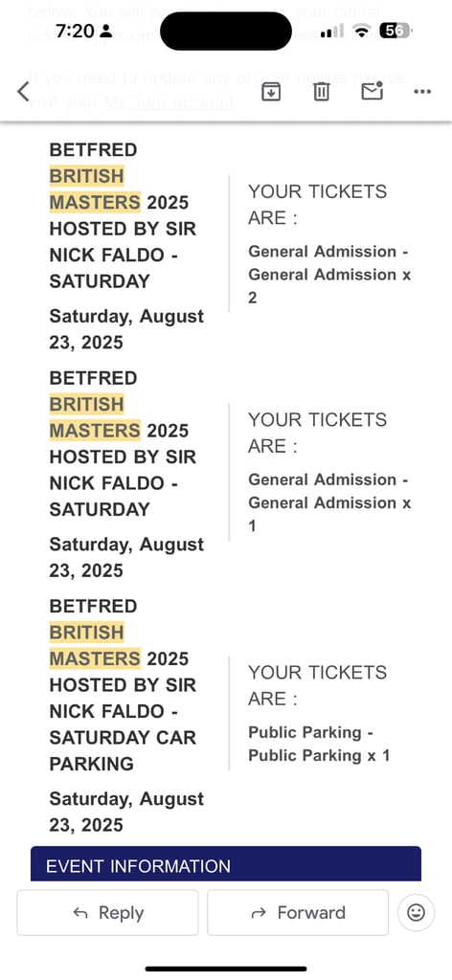
Task: Tap the General Admission x 2 ticket text
Action: [x=329, y=275]
